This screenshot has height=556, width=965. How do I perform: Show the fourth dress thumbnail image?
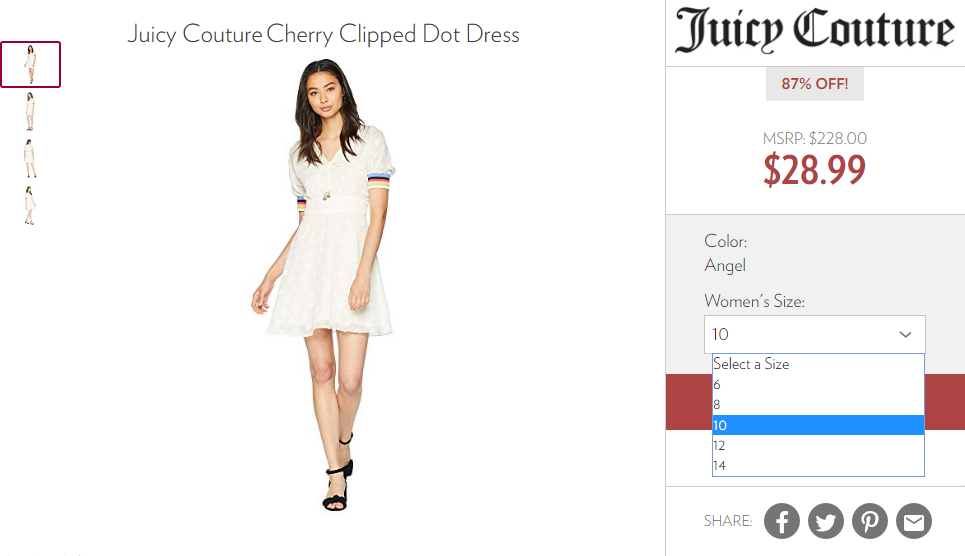click(x=30, y=206)
